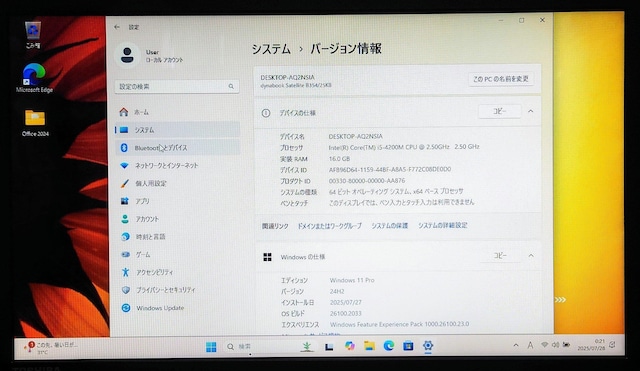Click the OS build 26100.2033 value

pos(345,313)
